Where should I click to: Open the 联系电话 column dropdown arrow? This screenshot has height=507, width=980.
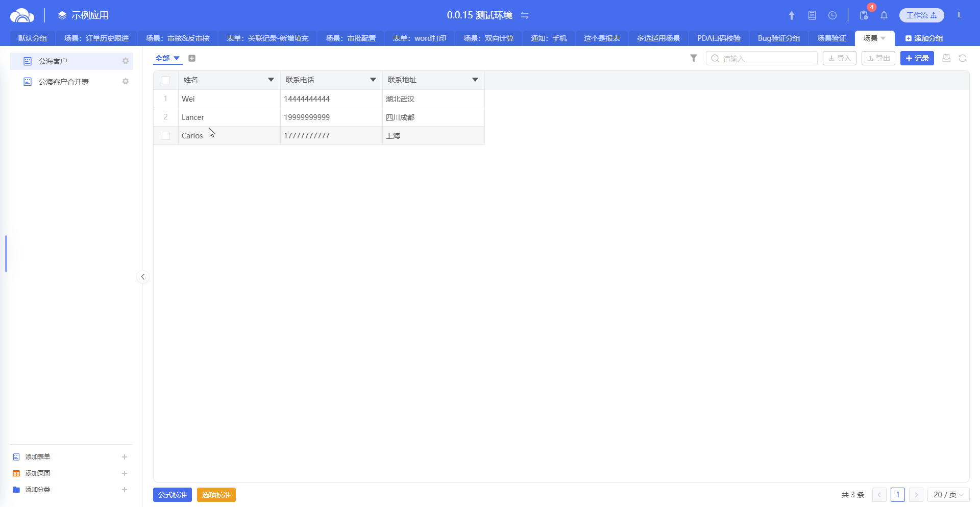pos(373,80)
